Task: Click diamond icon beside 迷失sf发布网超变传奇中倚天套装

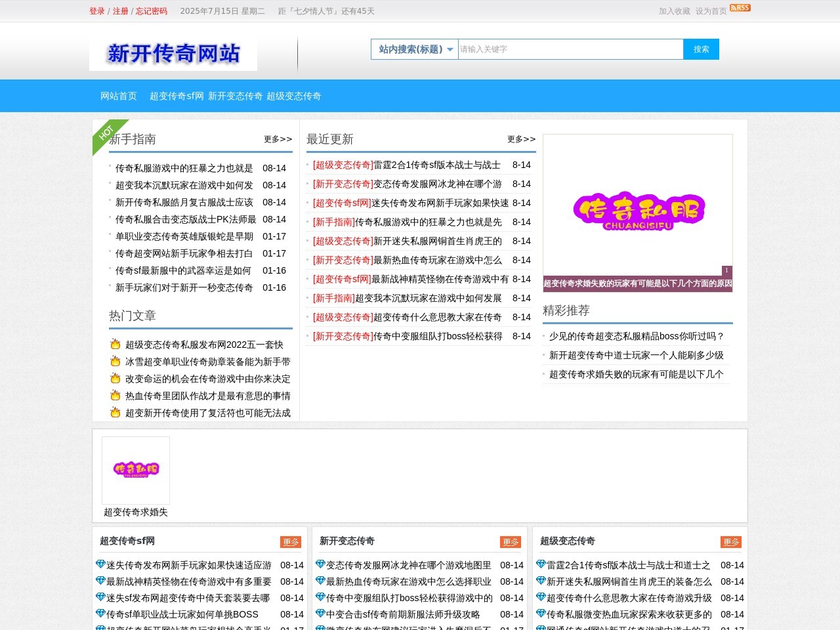Action: (x=100, y=597)
